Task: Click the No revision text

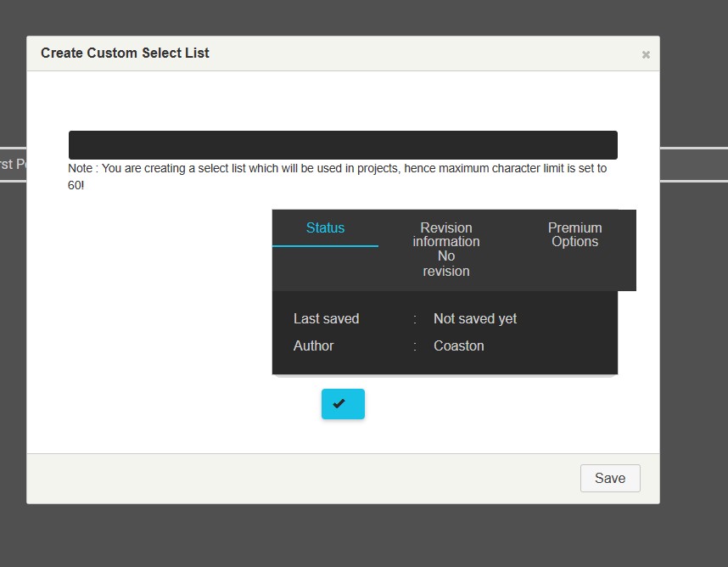Action: point(446,263)
